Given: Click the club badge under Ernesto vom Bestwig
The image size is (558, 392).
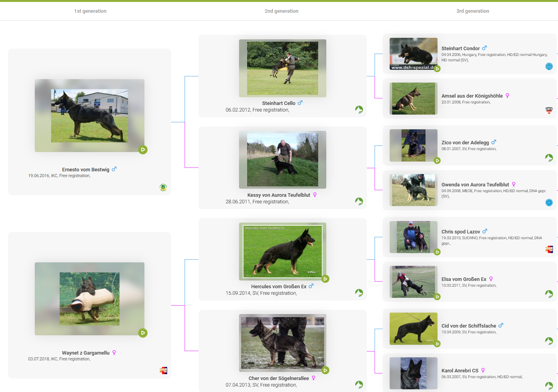Looking at the screenshot, I should pos(163,188).
